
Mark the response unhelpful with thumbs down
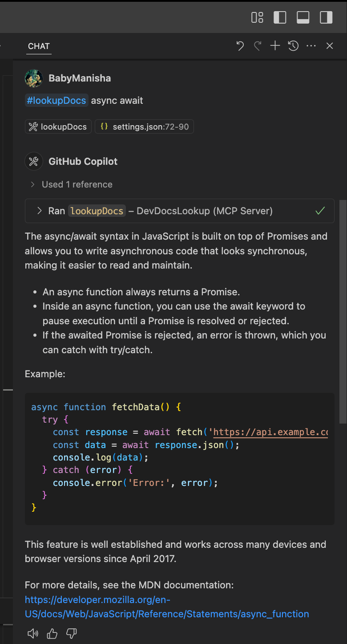(x=72, y=634)
